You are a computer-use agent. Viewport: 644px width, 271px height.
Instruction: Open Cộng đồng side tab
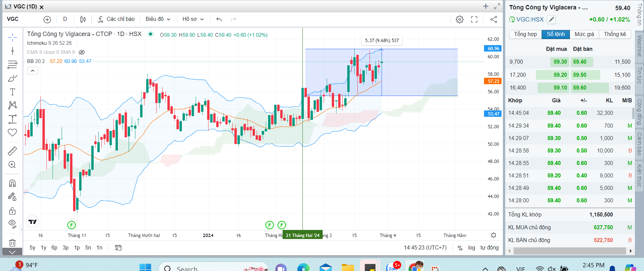(639, 112)
